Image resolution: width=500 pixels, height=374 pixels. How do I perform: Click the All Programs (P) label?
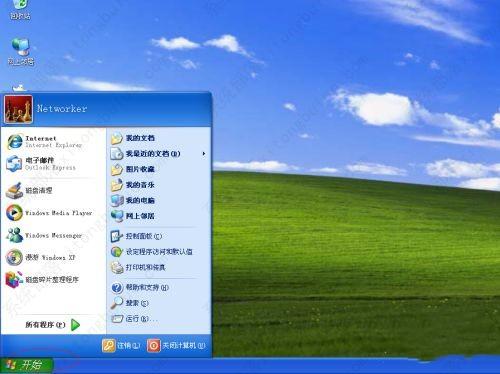pyautogui.click(x=45, y=325)
